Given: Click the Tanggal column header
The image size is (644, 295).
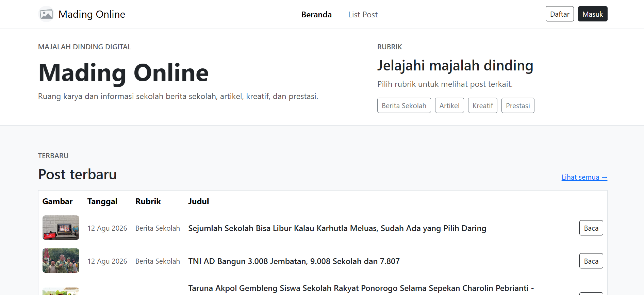Looking at the screenshot, I should pyautogui.click(x=102, y=201).
